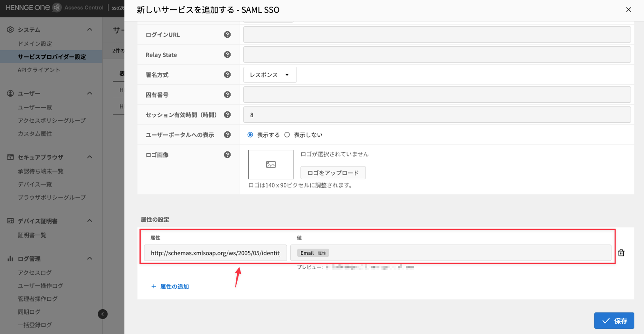The image size is (644, 334).
Task: Collapse the デバイス証明書 section chevron
Action: click(x=90, y=221)
